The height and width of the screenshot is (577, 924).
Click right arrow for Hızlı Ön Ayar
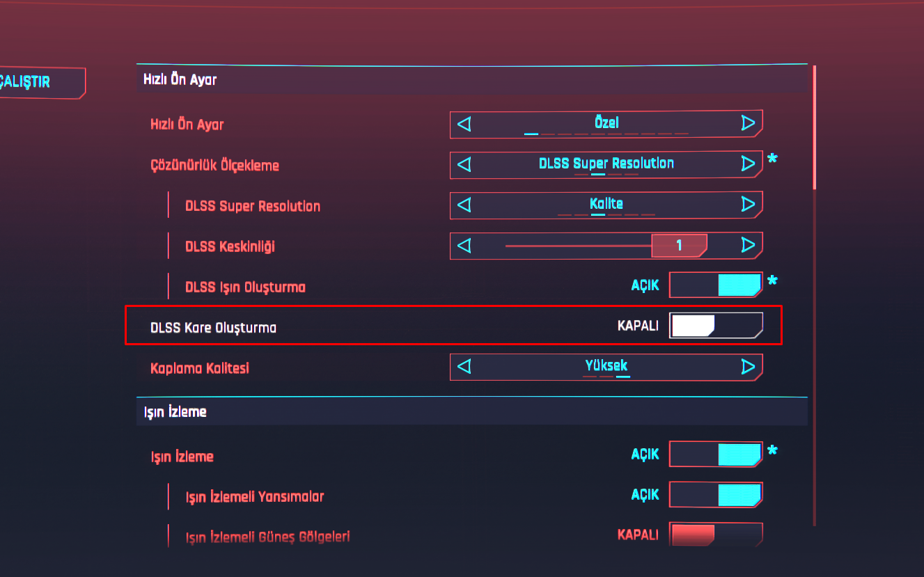click(x=748, y=124)
